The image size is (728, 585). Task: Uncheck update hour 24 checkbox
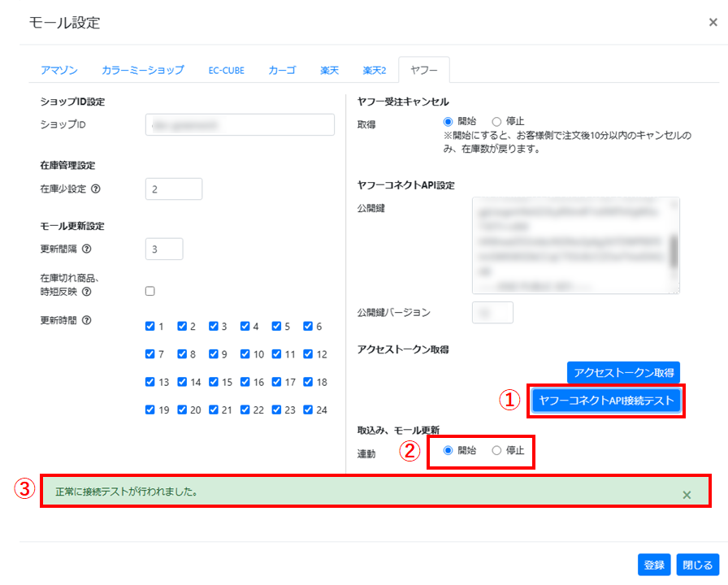coord(308,409)
